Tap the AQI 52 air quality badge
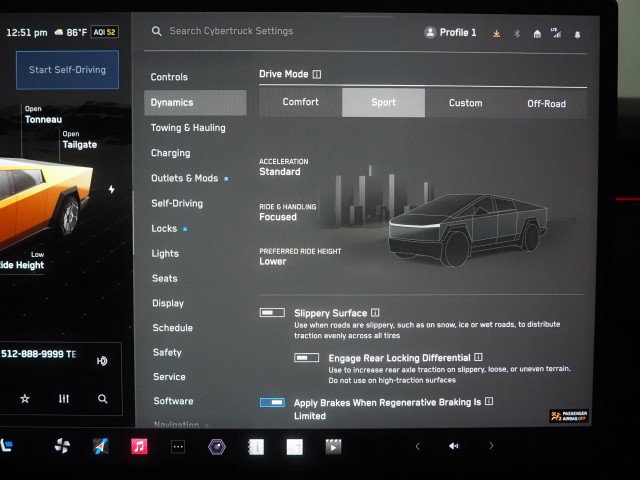640x480 pixels. pos(105,32)
